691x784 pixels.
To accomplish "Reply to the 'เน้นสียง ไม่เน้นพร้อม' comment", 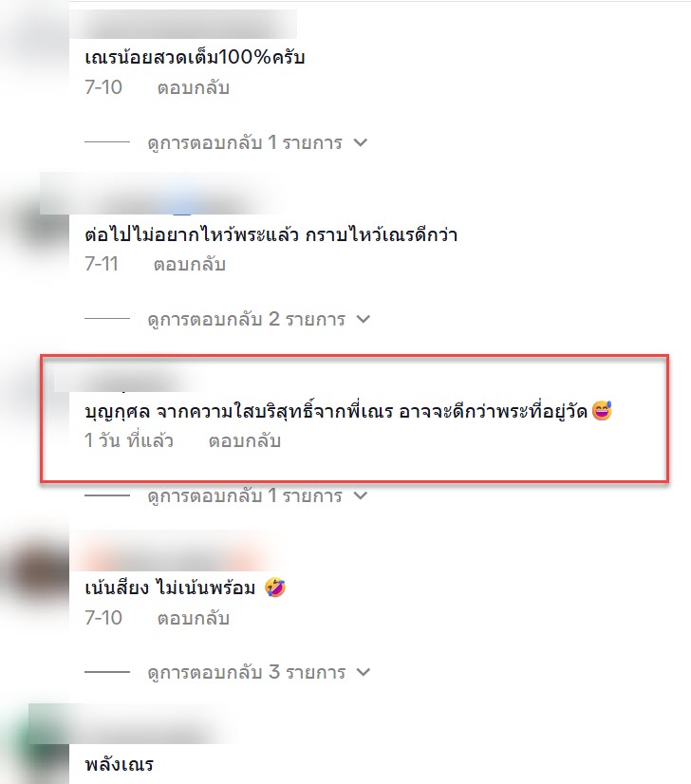I will [193, 619].
